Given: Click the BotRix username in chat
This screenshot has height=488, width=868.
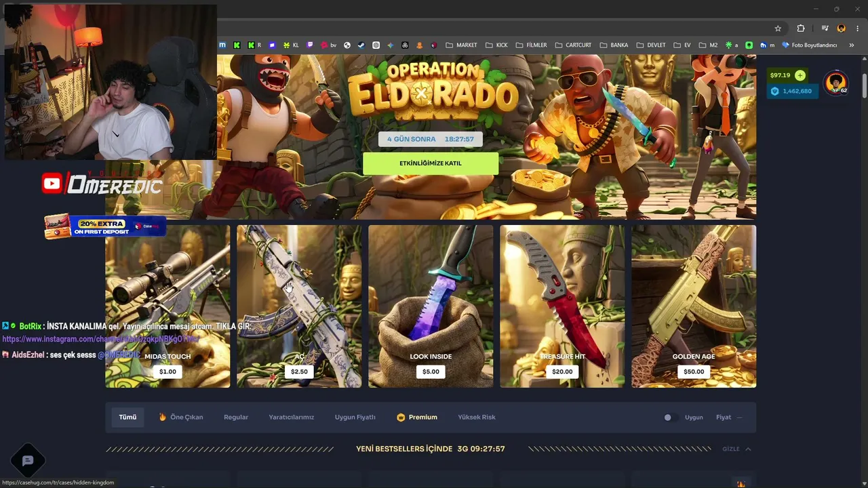Looking at the screenshot, I should (x=31, y=326).
